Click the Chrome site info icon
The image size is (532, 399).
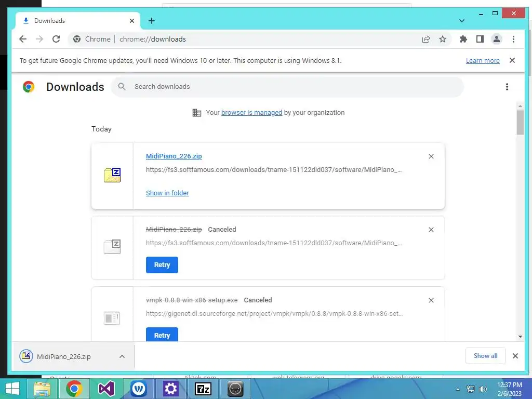(x=77, y=39)
